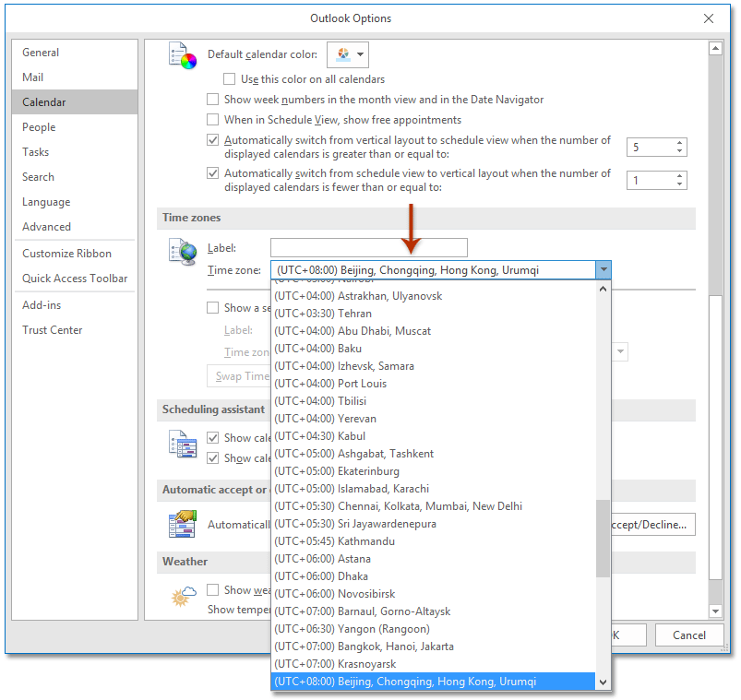
Task: Click the time zone globe icon
Action: coord(183,254)
